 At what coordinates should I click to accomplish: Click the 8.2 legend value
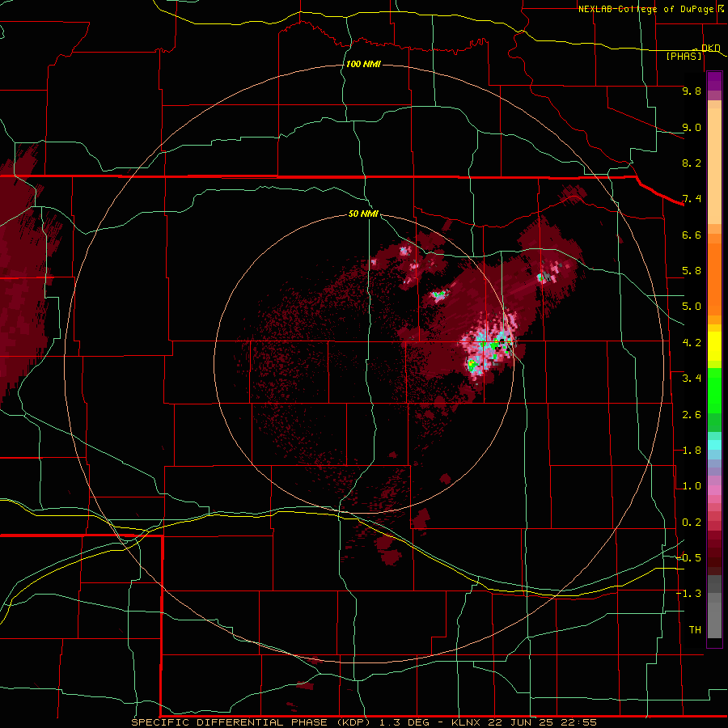(692, 163)
